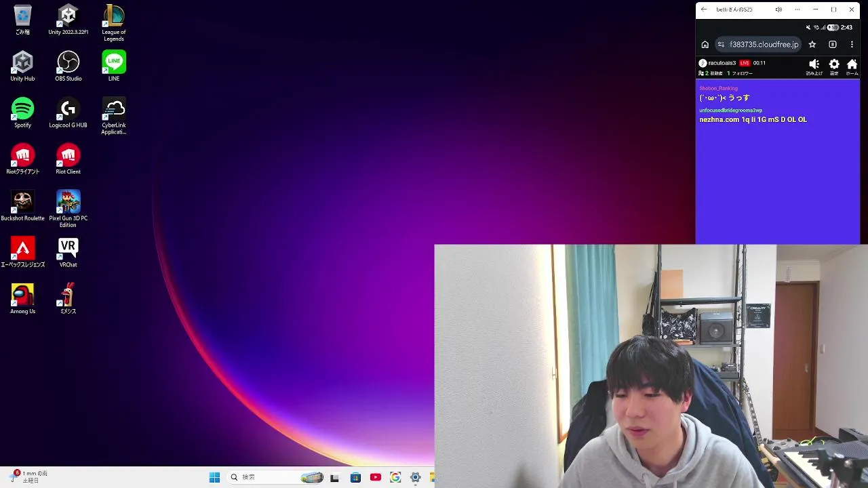Open the black terminal-like taskbar app
The width and height of the screenshot is (868, 488).
pyautogui.click(x=334, y=478)
